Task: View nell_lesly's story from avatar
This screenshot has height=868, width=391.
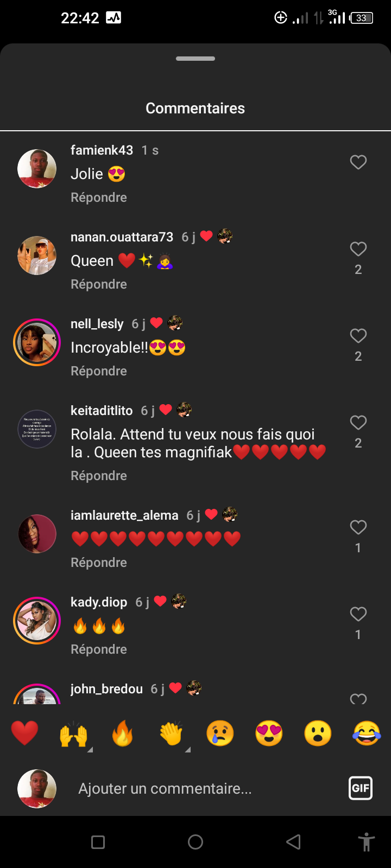Action: (37, 342)
